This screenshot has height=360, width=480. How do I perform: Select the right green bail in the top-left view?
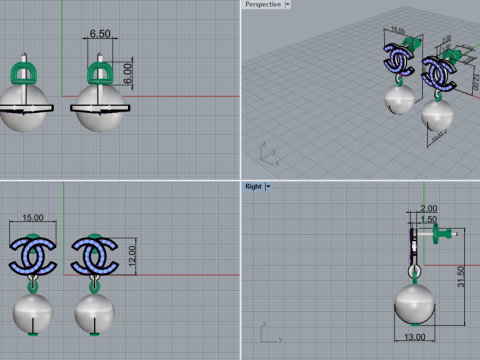click(x=100, y=73)
